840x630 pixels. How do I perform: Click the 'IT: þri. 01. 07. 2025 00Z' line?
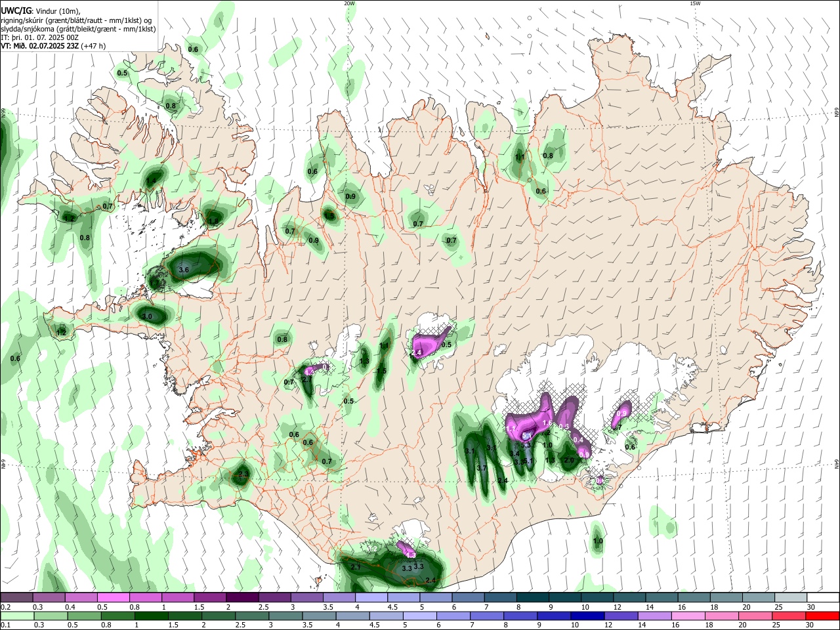pos(41,37)
